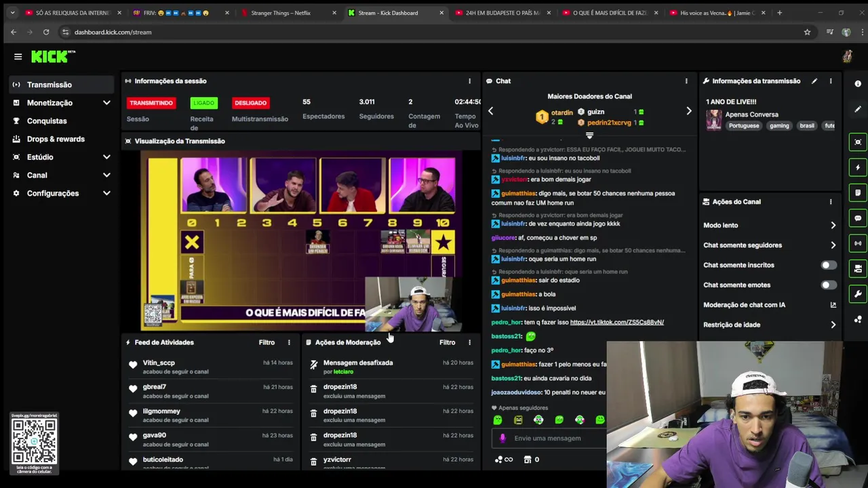Open the kebab menu of Feed de Atividades
The image size is (868, 488).
click(x=289, y=343)
